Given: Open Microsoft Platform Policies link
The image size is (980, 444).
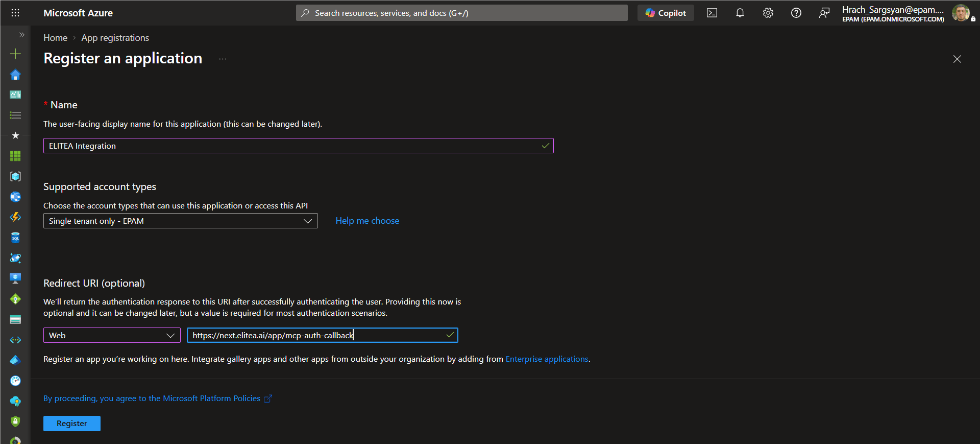Looking at the screenshot, I should pyautogui.click(x=157, y=399).
